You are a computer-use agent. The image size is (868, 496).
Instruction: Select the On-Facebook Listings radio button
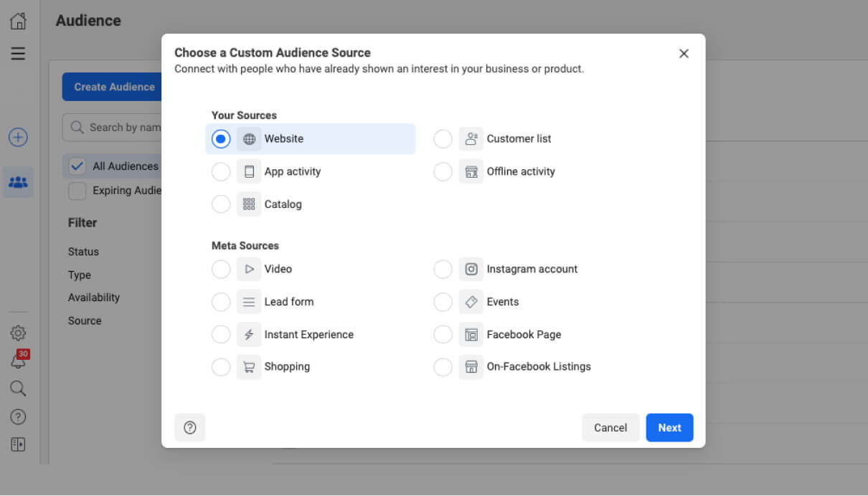(443, 367)
